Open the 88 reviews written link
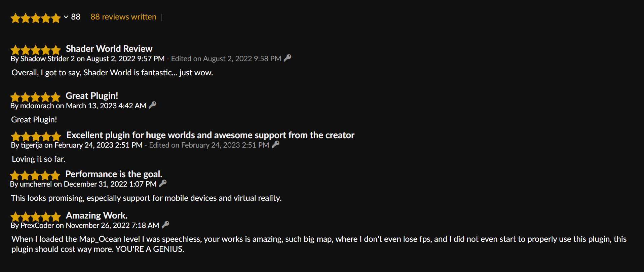 [123, 17]
